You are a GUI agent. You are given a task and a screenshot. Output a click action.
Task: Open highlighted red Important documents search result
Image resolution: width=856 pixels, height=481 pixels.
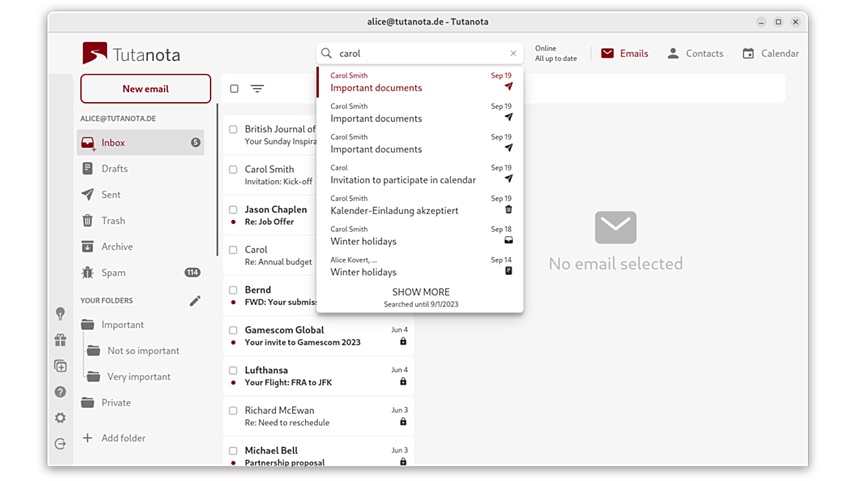[x=420, y=82]
